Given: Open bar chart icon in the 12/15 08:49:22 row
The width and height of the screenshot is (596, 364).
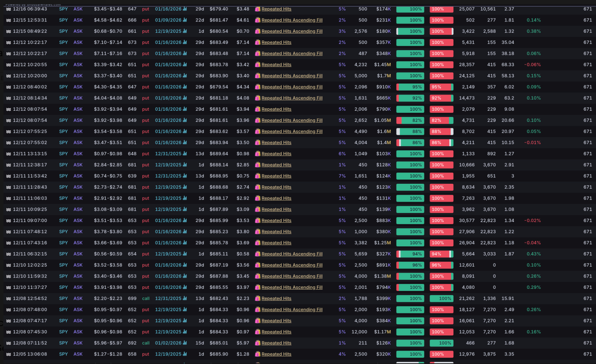Looking at the screenshot, I should [x=185, y=31].
